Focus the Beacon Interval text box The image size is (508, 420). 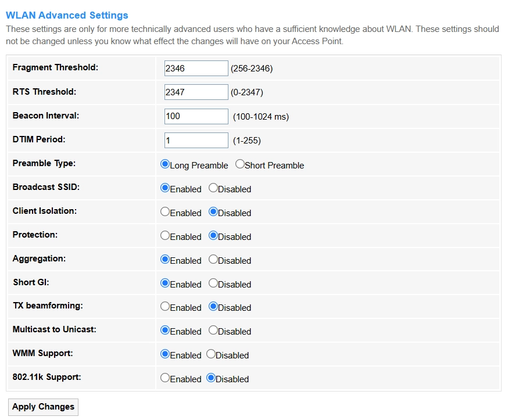(196, 116)
